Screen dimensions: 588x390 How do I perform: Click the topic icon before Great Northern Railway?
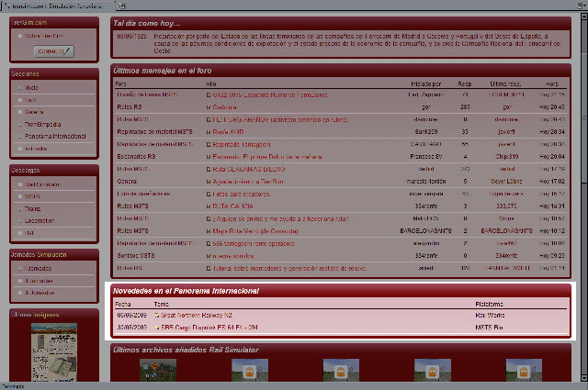pos(156,315)
